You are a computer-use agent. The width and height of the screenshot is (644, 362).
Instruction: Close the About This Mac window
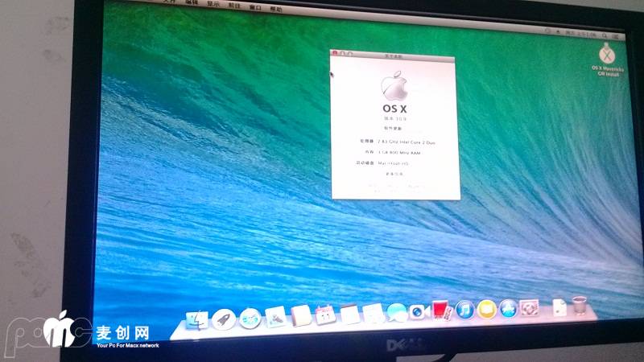335,51
